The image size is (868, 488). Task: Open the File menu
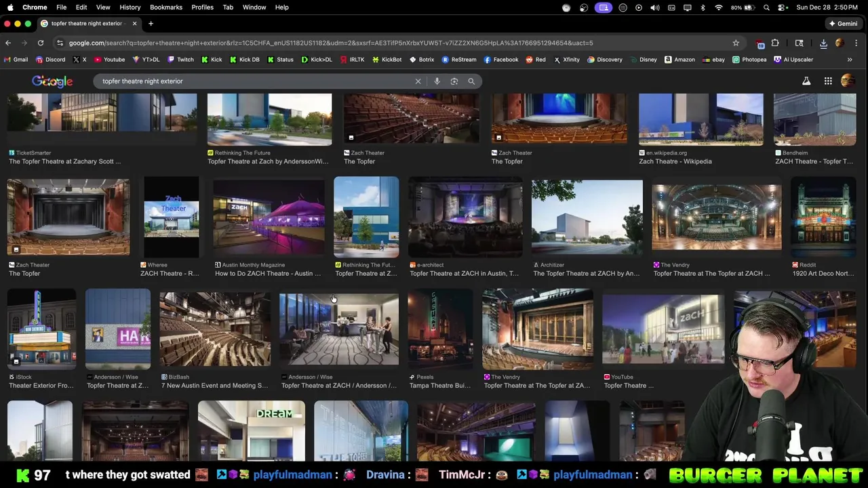point(61,7)
